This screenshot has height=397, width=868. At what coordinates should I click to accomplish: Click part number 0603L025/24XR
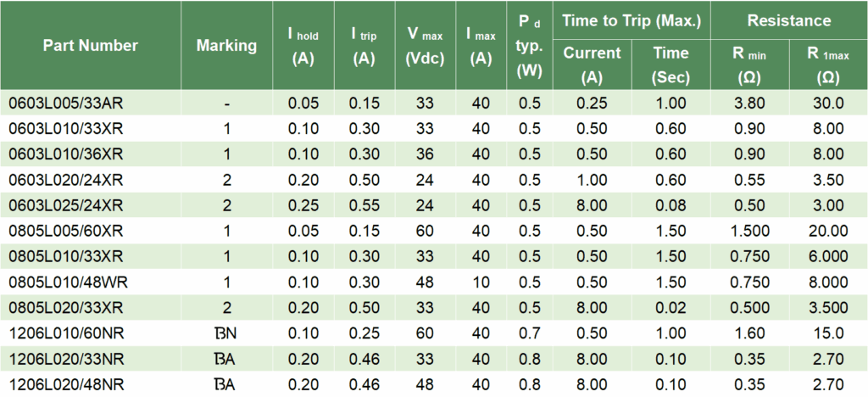[x=66, y=205]
